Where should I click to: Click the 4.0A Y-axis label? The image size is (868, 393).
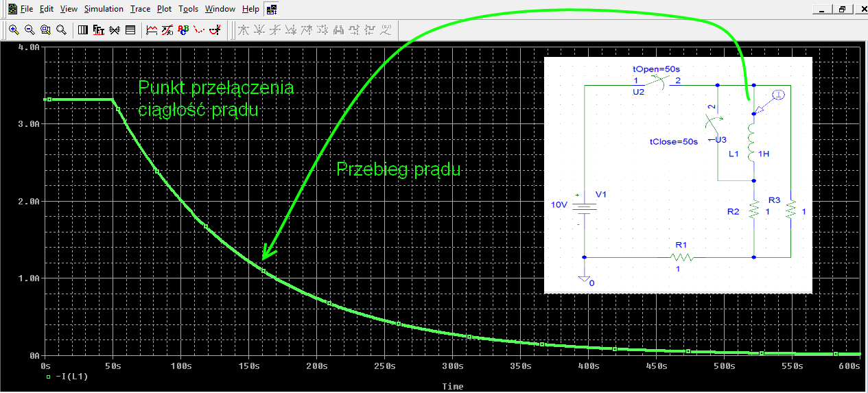29,47
